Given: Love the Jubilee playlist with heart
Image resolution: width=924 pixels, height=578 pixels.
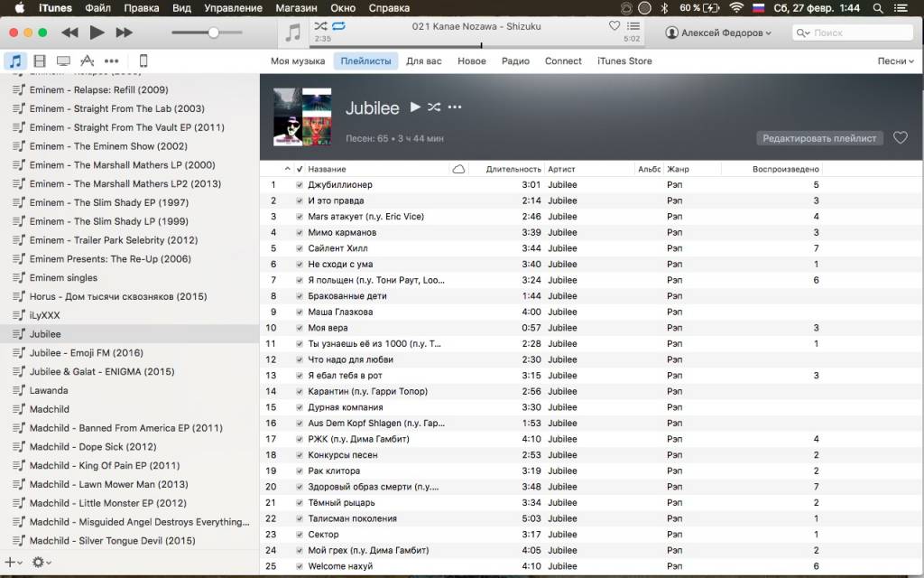Looking at the screenshot, I should (x=901, y=137).
